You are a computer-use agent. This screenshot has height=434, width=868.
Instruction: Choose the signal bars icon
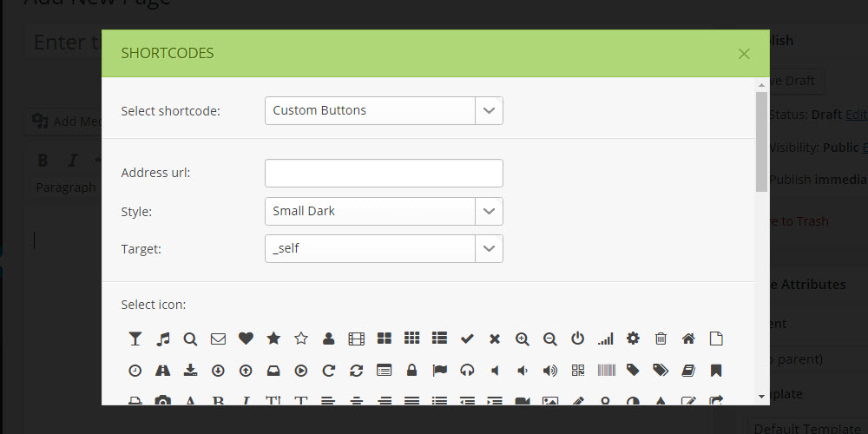[606, 339]
